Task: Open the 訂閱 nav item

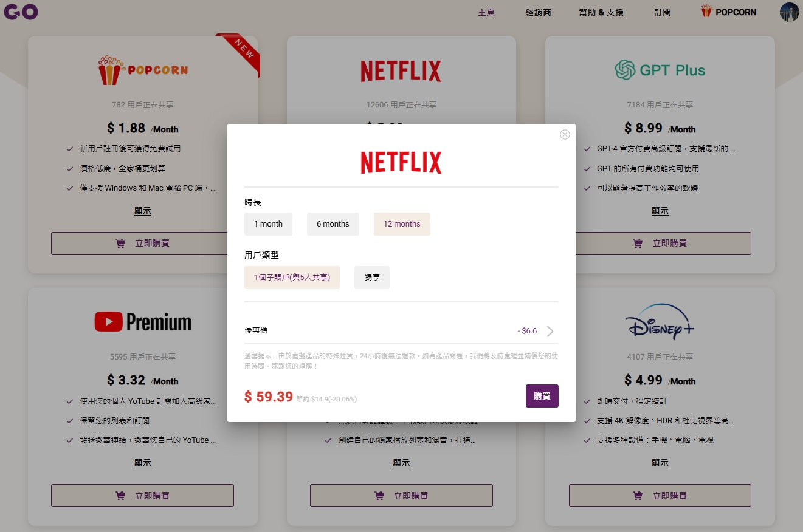Action: [x=663, y=12]
